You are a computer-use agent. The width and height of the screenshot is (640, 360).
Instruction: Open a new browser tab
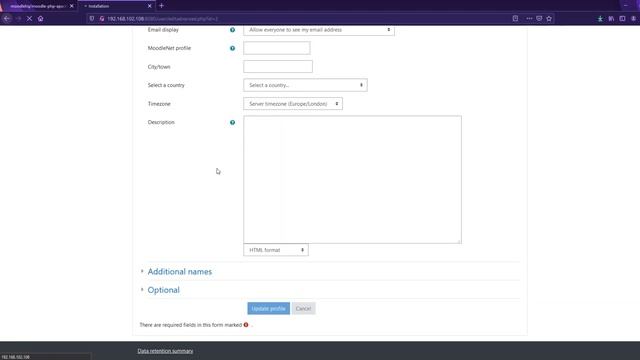point(162,6)
